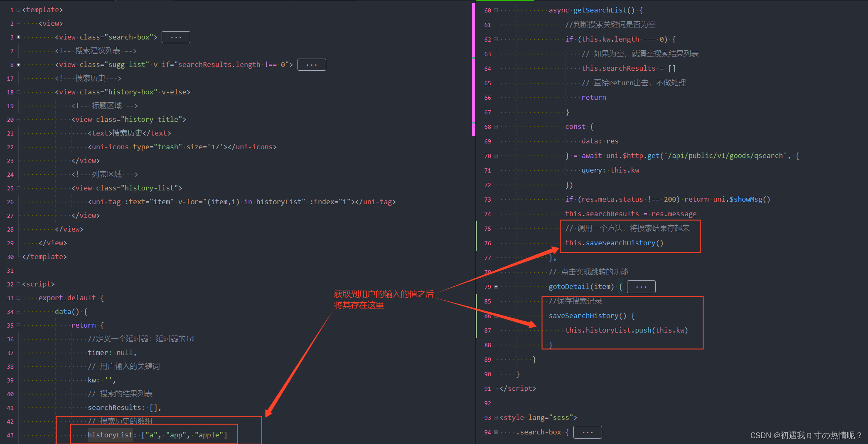
Task: Collapse the if kw.length block at line 62
Action: 496,39
